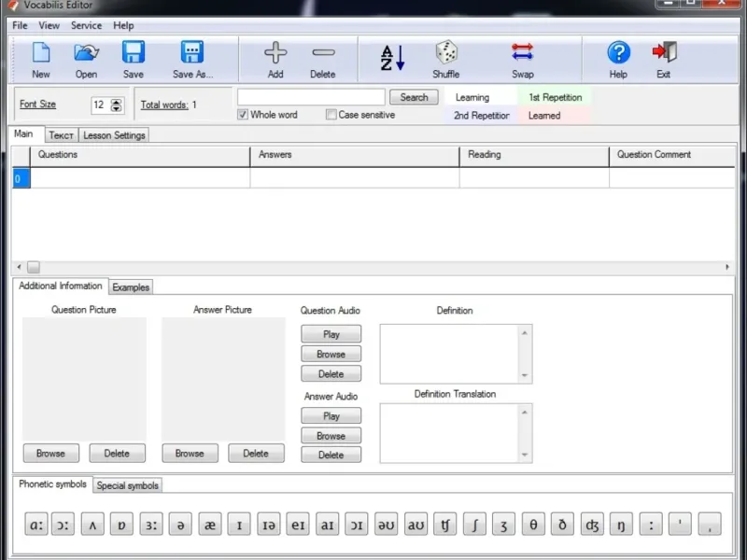Viewport: 747px width, 560px height.
Task: Click in the search text field
Action: (x=311, y=98)
